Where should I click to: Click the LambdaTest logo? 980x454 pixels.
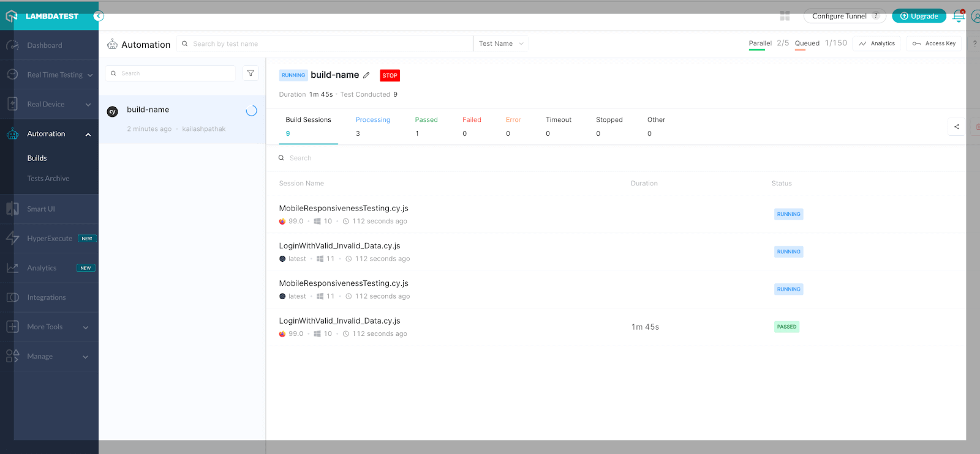[42, 17]
